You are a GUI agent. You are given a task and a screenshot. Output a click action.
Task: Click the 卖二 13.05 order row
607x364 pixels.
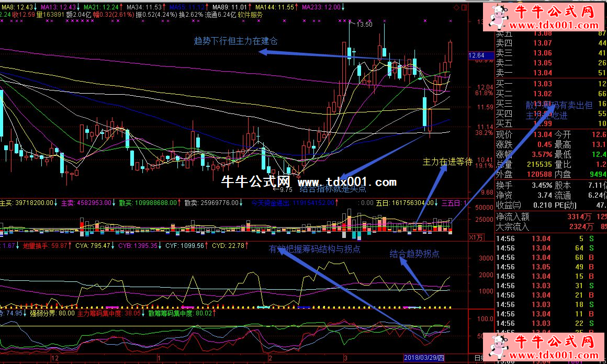coord(551,63)
